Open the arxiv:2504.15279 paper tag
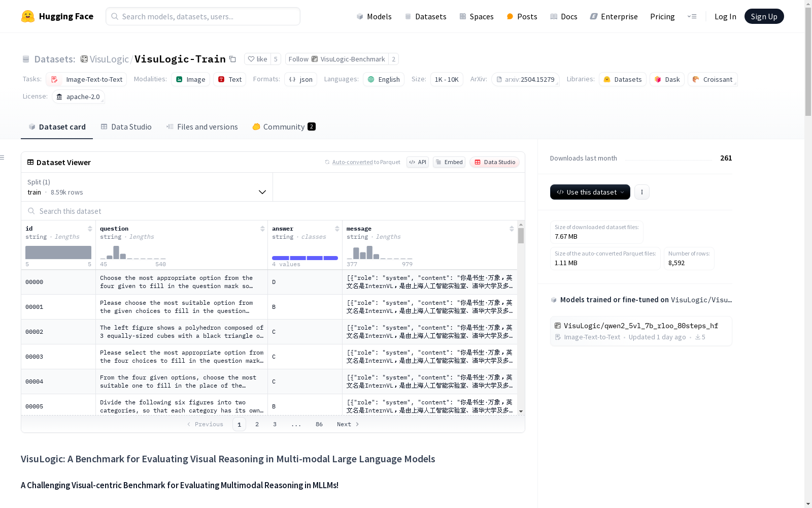 525,79
